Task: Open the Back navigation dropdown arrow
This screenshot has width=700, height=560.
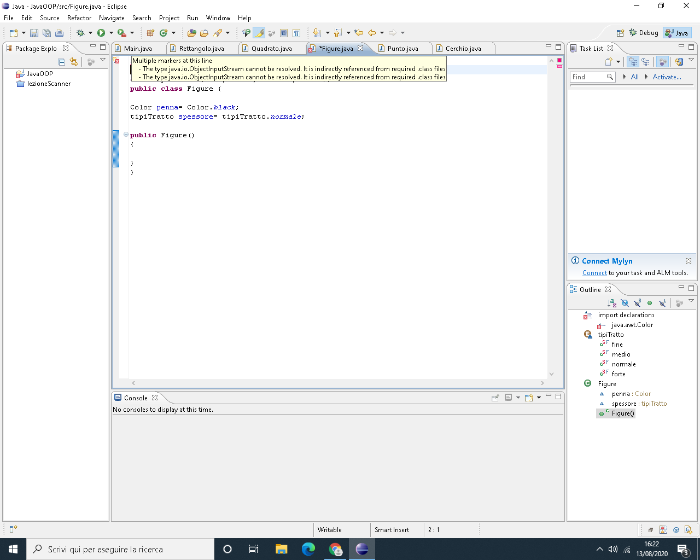Action: [382, 33]
